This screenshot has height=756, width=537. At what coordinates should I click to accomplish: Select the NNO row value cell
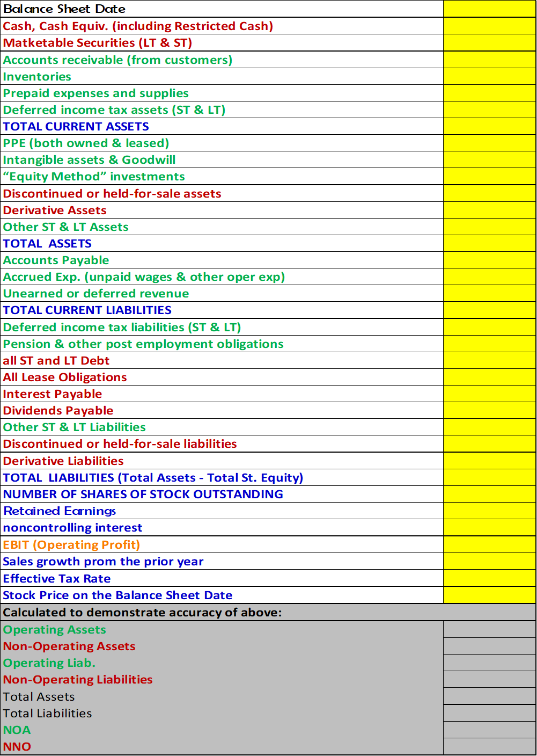(490, 746)
